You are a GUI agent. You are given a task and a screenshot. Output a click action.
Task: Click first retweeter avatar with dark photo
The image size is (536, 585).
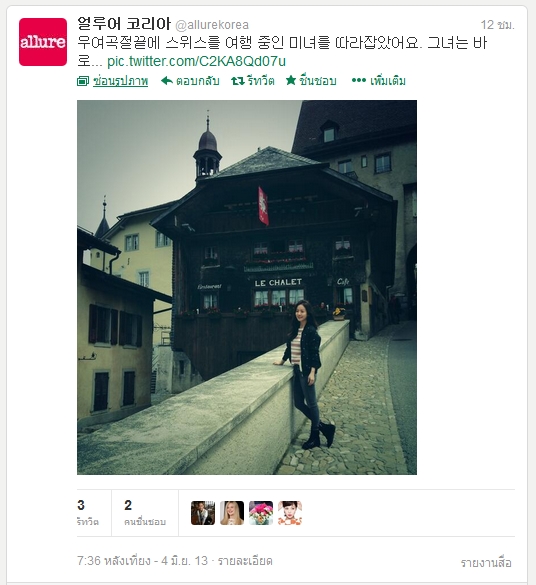tap(203, 513)
